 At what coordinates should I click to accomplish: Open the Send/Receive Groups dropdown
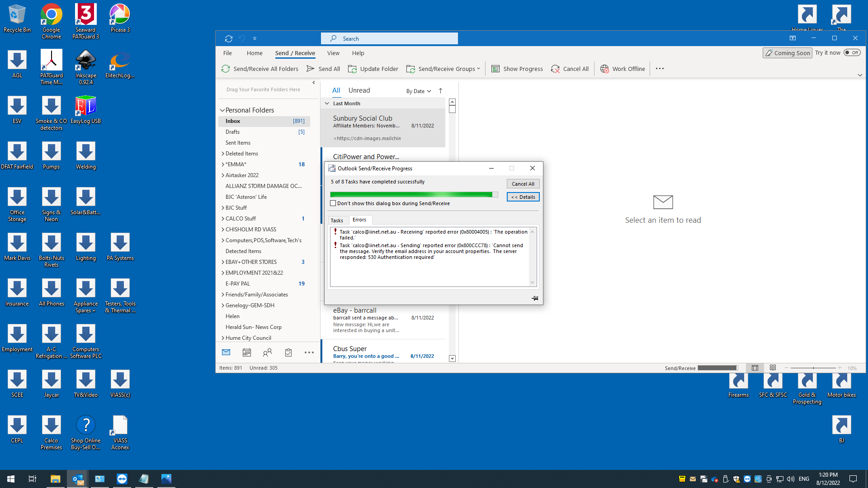[x=443, y=69]
